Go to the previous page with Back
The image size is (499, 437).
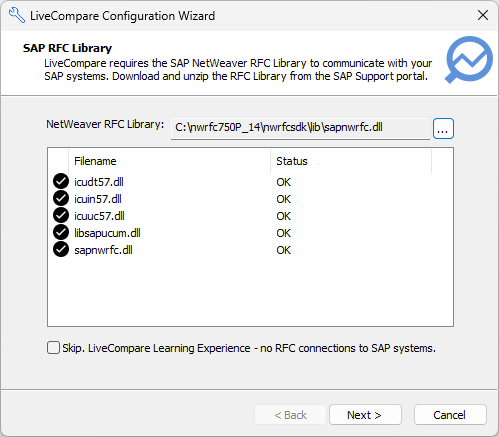(290, 415)
